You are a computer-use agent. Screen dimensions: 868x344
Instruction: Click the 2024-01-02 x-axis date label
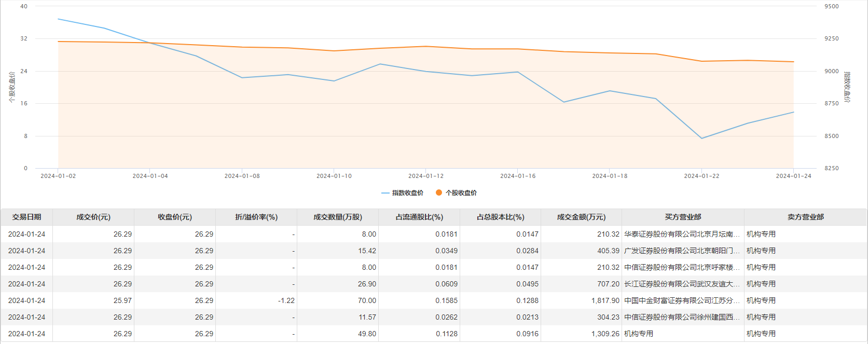tap(58, 176)
